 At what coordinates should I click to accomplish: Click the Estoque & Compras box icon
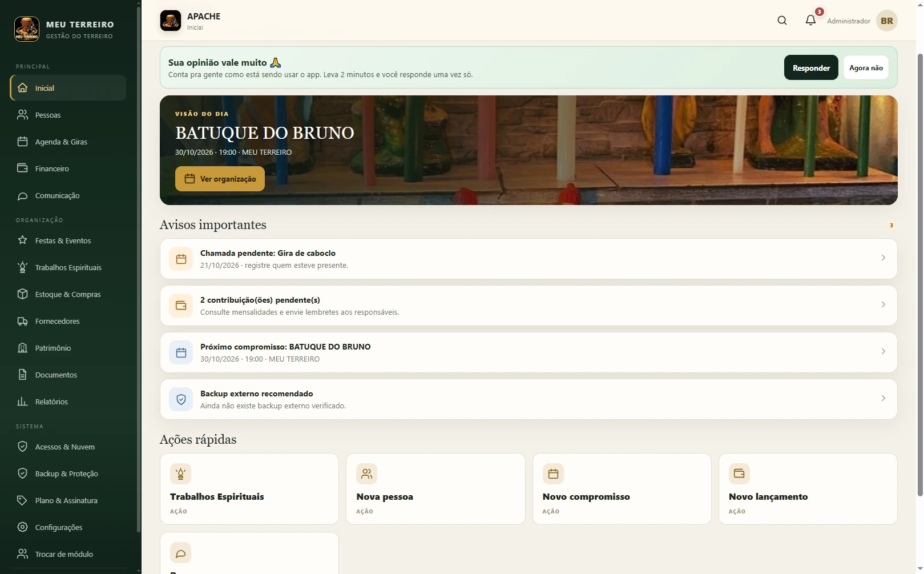22,294
